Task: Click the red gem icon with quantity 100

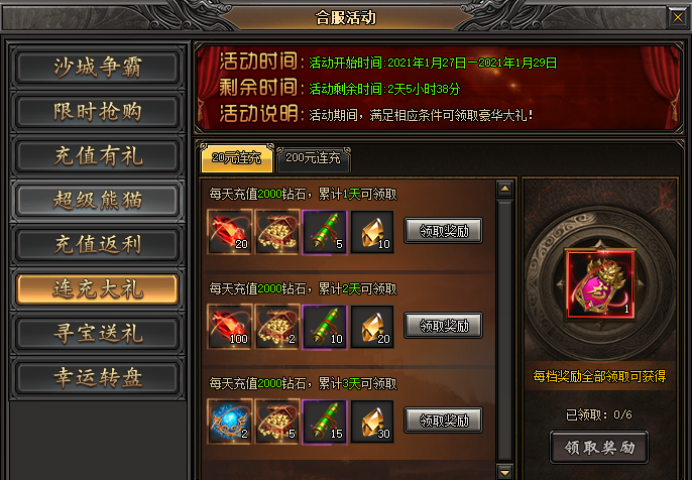Action: (229, 327)
